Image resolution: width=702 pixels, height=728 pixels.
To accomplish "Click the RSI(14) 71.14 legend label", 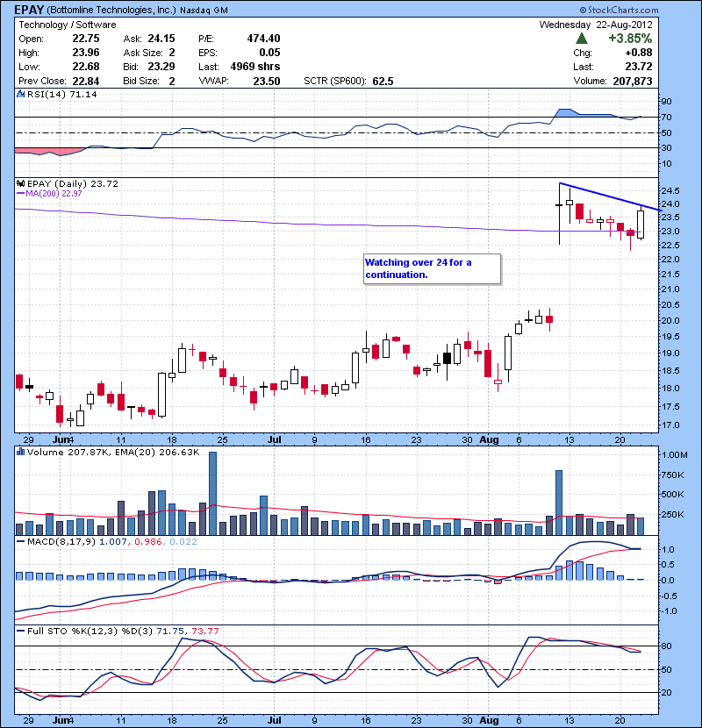I will 61,94.
